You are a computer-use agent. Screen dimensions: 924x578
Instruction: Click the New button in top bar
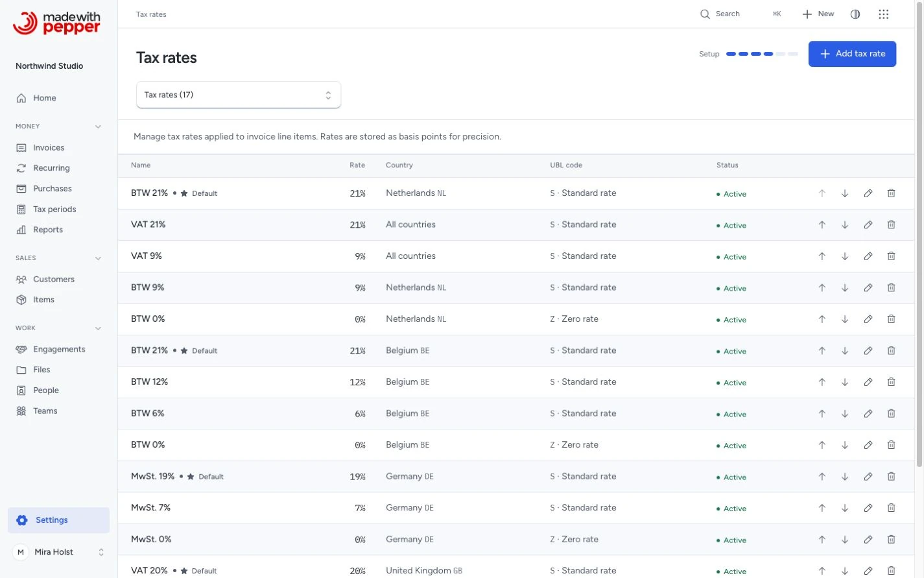point(818,14)
